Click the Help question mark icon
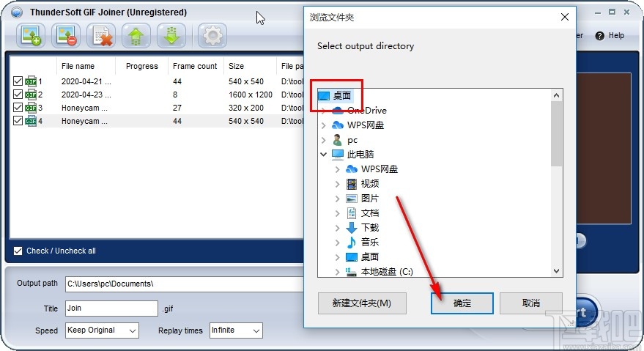This screenshot has height=351, width=644. click(599, 36)
